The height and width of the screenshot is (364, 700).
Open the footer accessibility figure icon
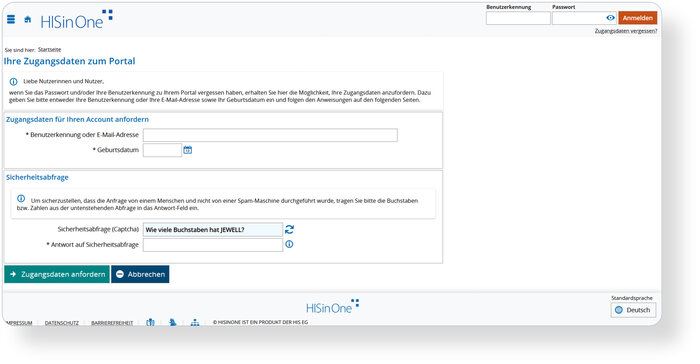(x=150, y=322)
